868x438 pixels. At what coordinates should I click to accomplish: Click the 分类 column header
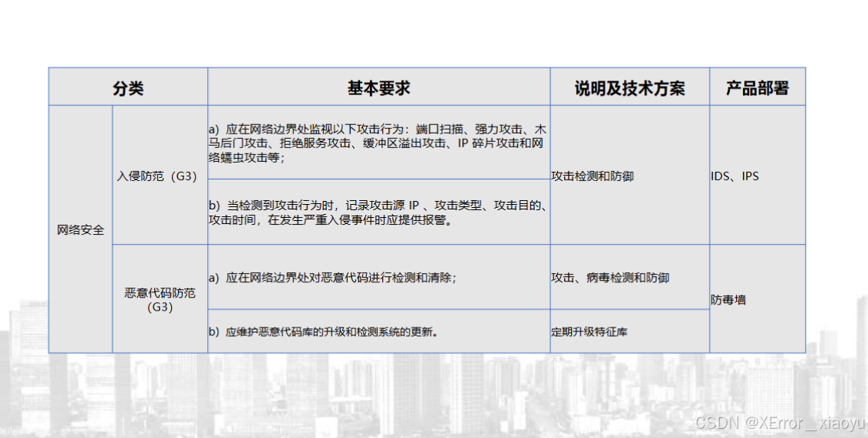pos(128,87)
